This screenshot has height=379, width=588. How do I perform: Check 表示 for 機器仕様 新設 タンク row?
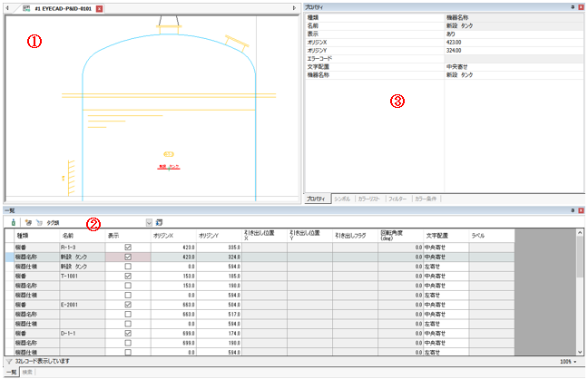pos(128,267)
